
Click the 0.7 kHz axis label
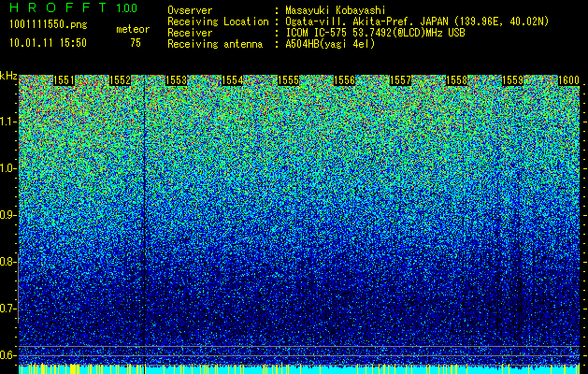click(7, 309)
